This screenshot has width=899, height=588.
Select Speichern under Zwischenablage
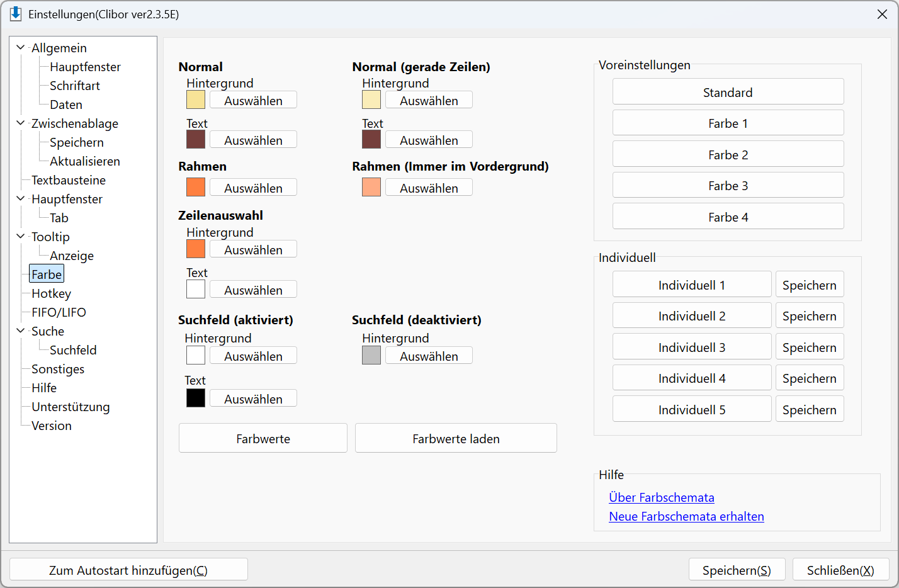[77, 142]
